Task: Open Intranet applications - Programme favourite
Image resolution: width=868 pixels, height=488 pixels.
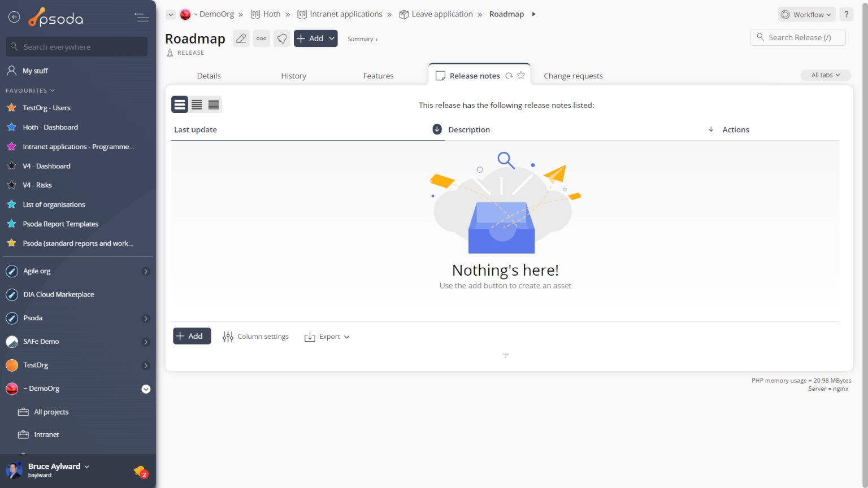Action: point(78,147)
